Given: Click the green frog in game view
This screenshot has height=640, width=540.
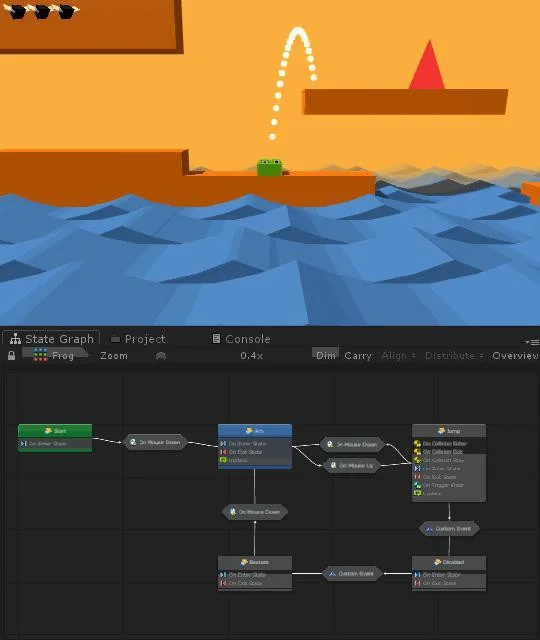Looking at the screenshot, I should [x=269, y=167].
